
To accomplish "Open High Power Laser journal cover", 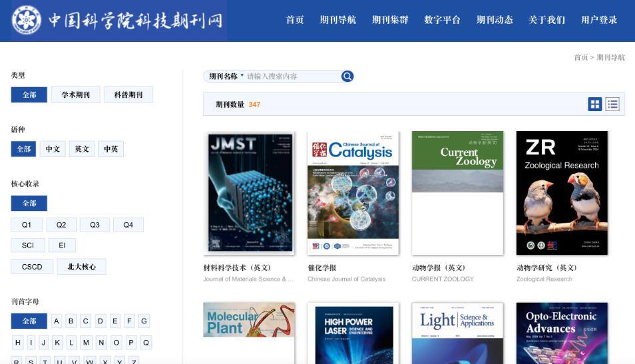I will tap(353, 333).
